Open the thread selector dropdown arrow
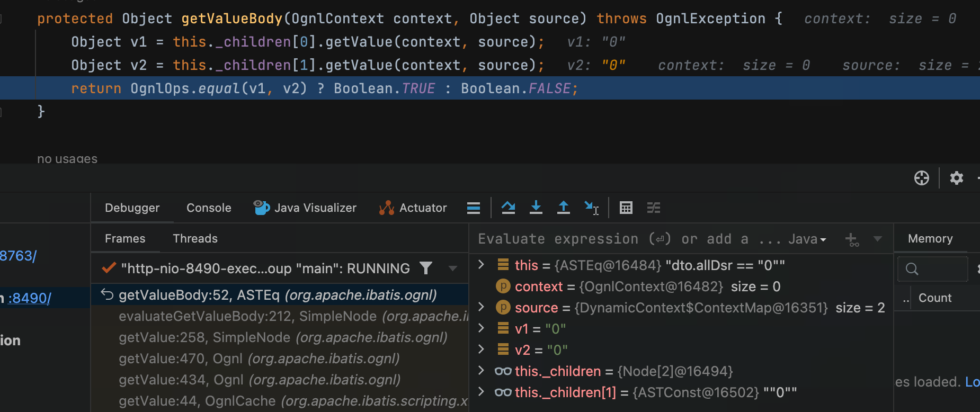The height and width of the screenshot is (412, 980). click(453, 268)
